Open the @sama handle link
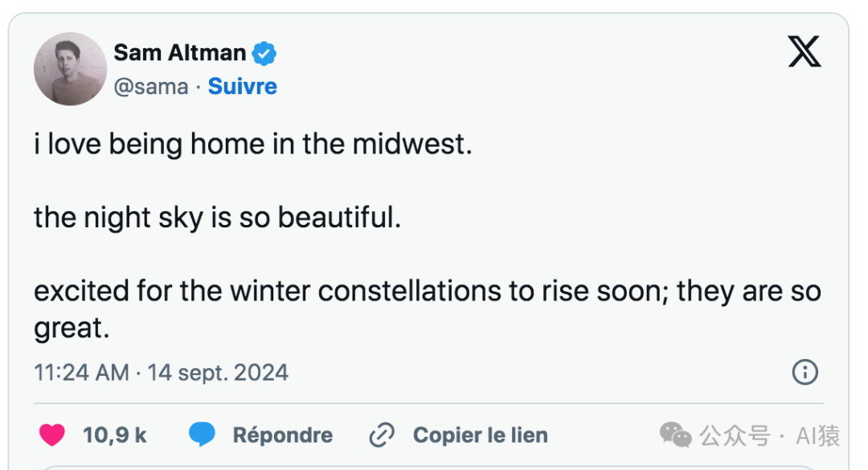868x470 pixels. click(151, 87)
